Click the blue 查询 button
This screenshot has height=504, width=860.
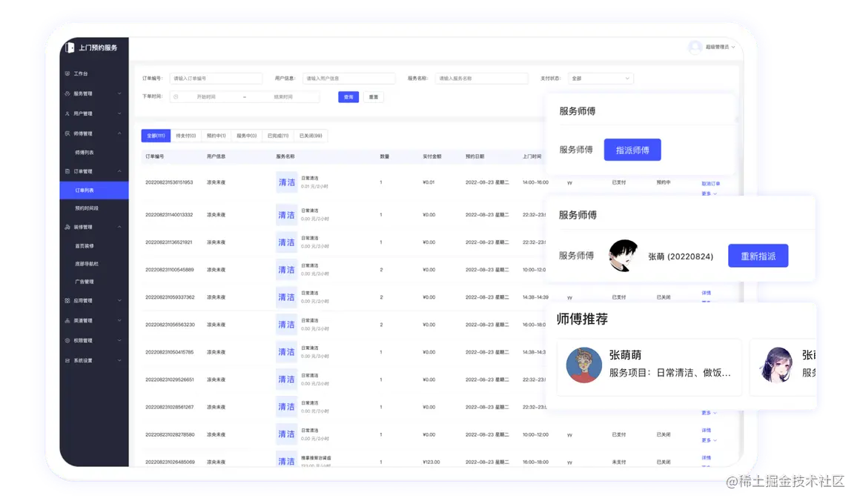[x=348, y=97]
